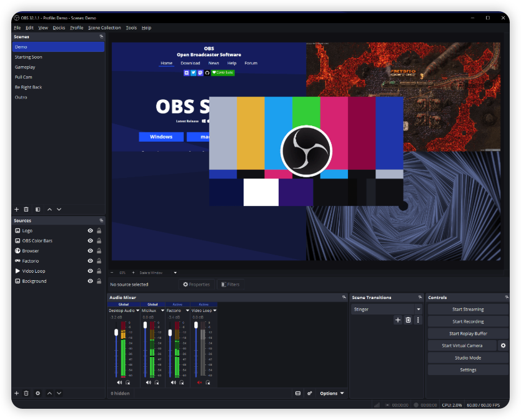Remove selected scene using trash icon
Image resolution: width=521 pixels, height=420 pixels.
26,210
